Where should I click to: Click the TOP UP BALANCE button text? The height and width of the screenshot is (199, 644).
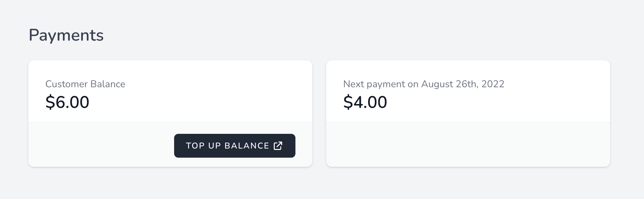point(228,146)
